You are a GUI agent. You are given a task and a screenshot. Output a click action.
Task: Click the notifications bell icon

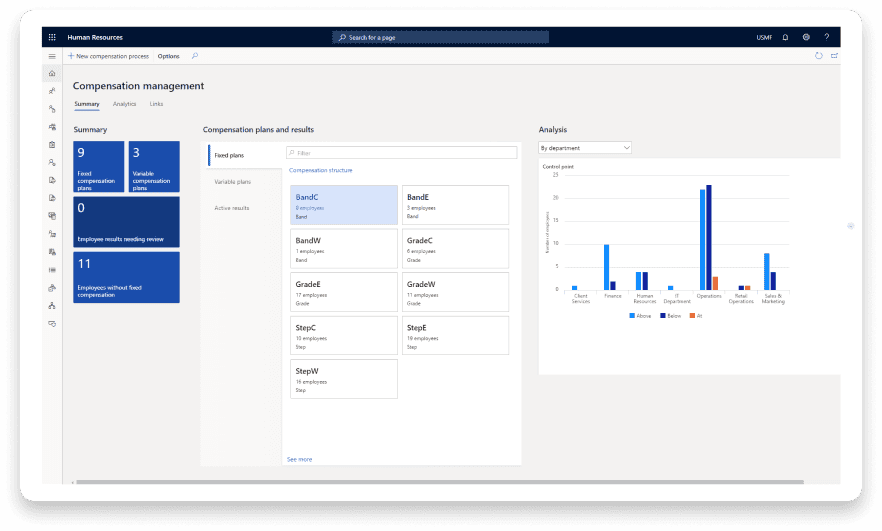(785, 37)
